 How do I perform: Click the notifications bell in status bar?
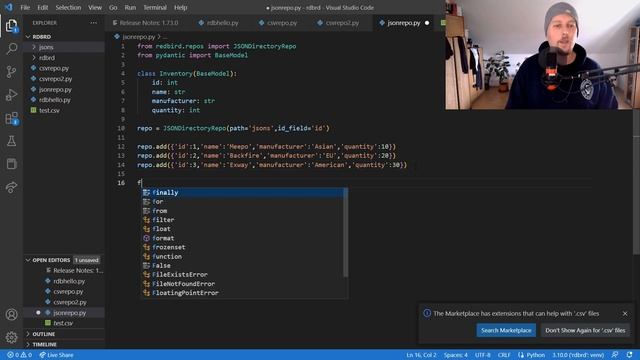click(629, 355)
